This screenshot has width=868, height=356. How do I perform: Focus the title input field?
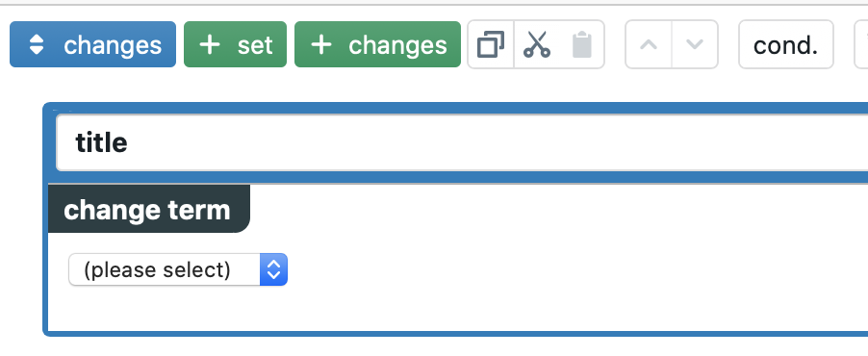462,142
